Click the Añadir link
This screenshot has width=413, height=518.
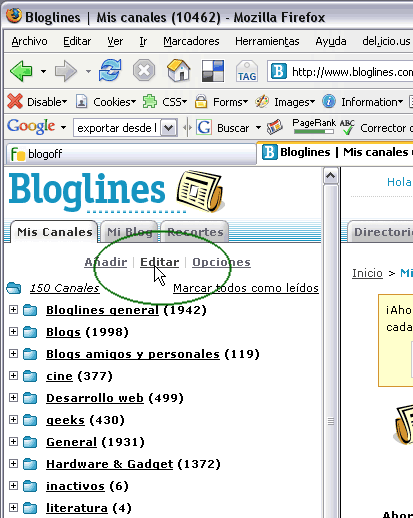(106, 262)
